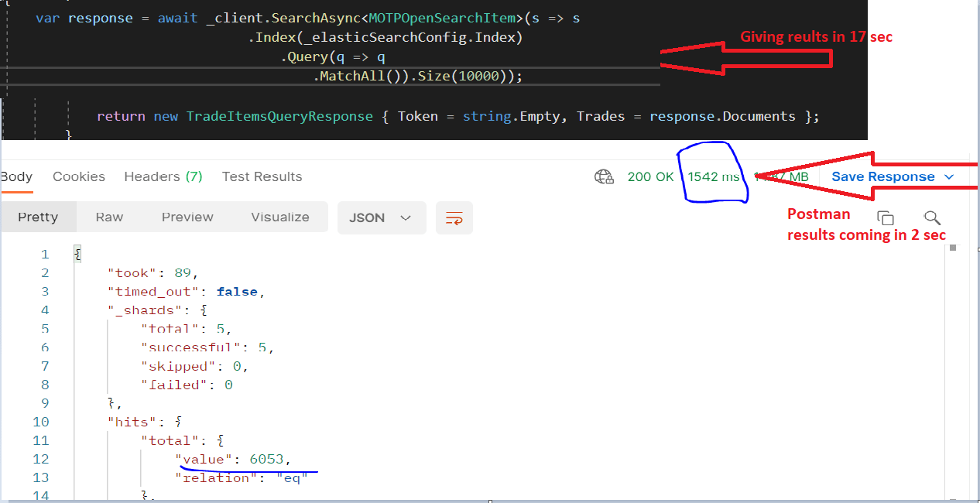Switch to the Cookies tab

(79, 176)
